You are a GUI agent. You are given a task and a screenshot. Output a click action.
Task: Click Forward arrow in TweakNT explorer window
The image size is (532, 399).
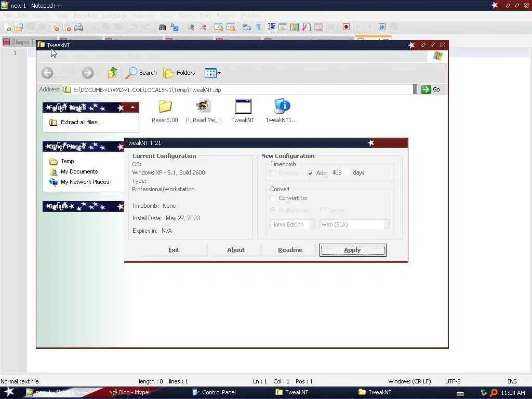click(x=87, y=73)
